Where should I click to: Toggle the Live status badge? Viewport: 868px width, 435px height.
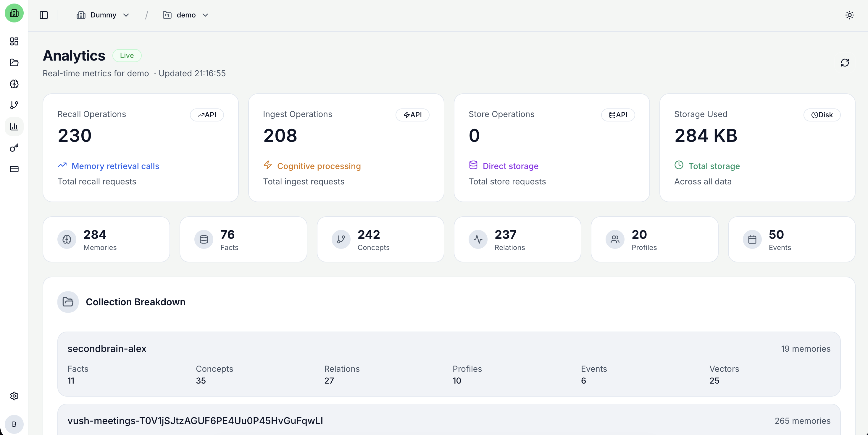point(127,55)
